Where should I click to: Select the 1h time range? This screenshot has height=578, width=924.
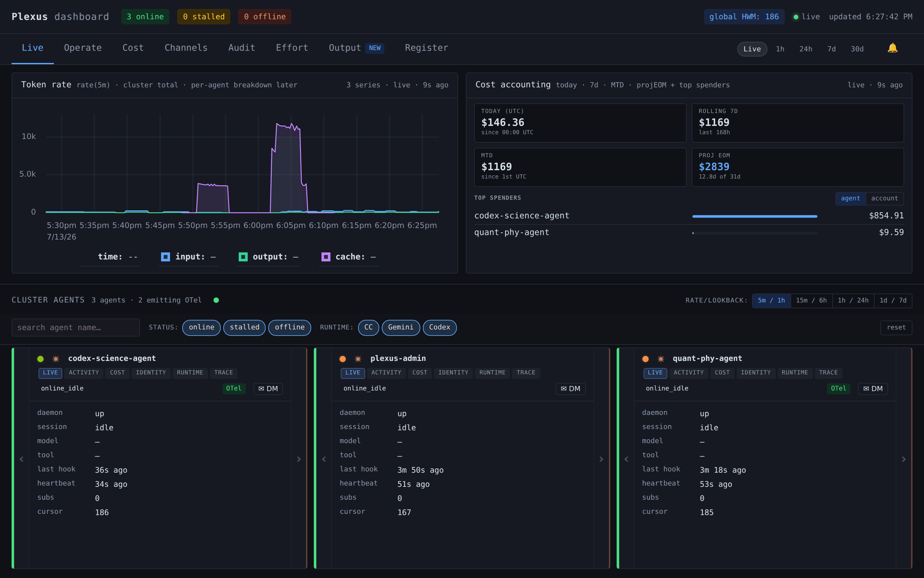tap(780, 49)
